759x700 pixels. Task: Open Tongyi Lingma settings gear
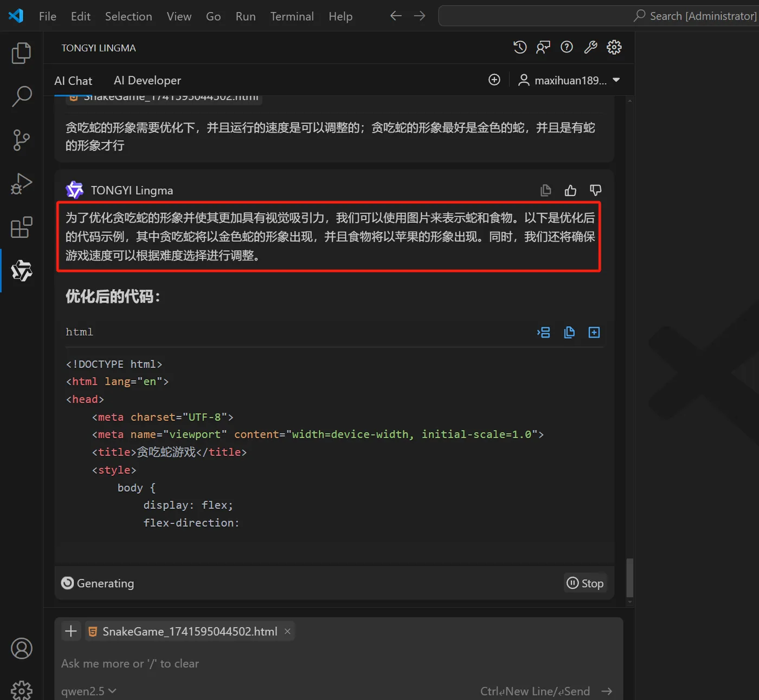614,48
